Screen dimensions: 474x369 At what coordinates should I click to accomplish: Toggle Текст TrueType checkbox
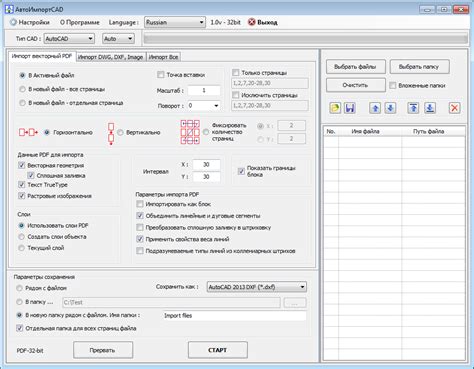(22, 184)
